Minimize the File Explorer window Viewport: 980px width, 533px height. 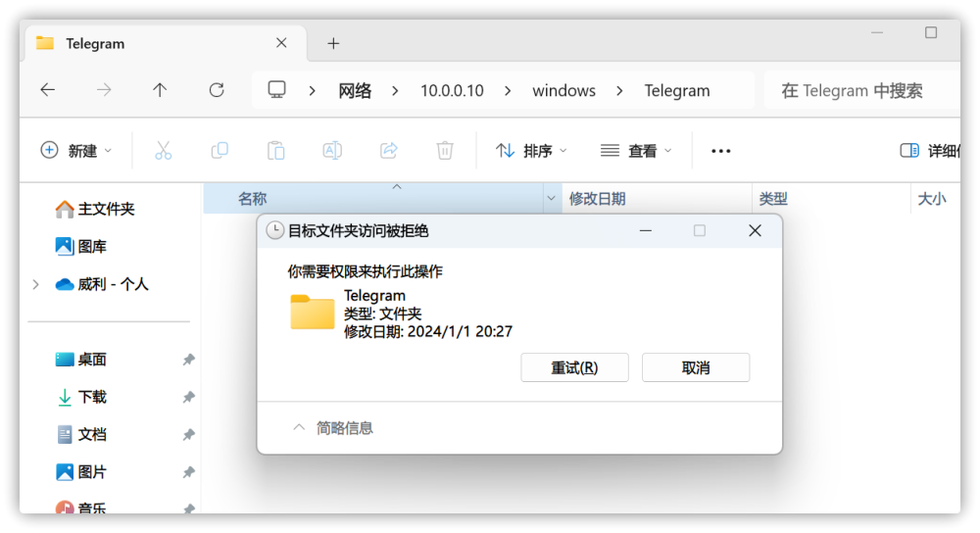(x=877, y=32)
